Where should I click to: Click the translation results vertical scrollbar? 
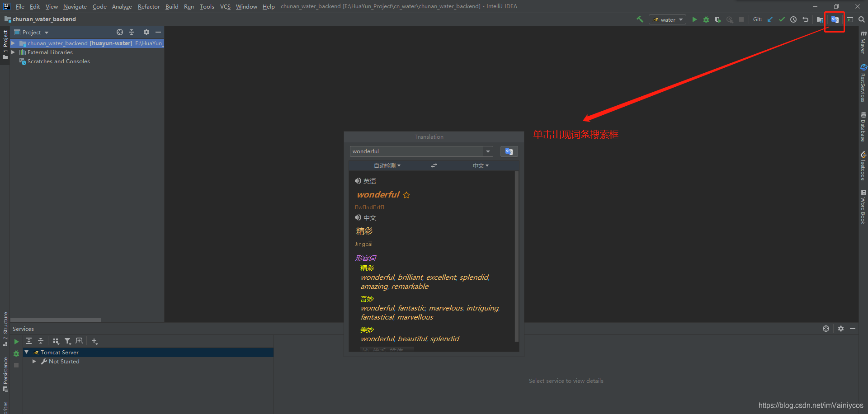pyautogui.click(x=517, y=256)
